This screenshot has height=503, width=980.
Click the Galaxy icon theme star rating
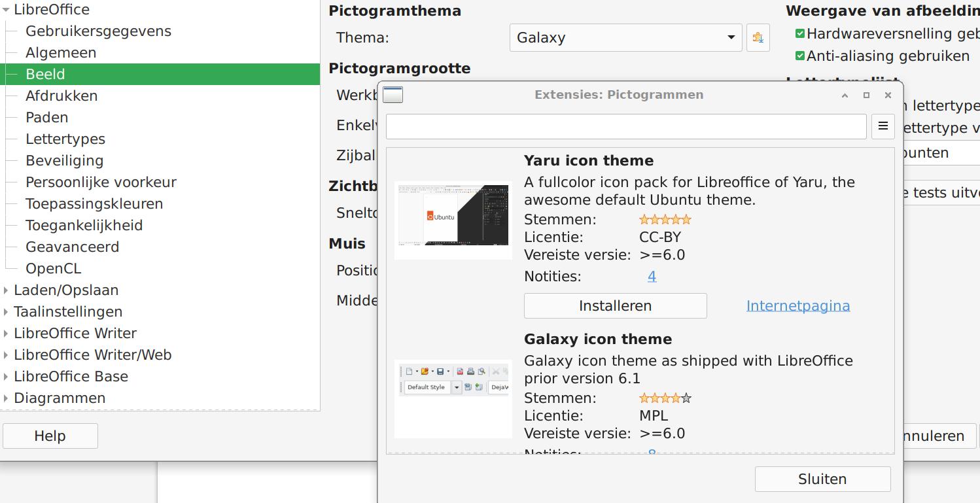pos(665,398)
